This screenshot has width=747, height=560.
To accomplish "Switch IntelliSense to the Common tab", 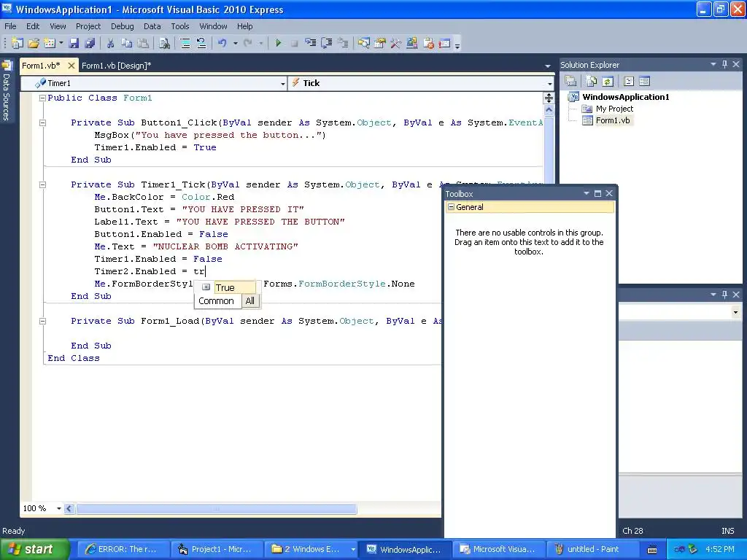I will [216, 301].
